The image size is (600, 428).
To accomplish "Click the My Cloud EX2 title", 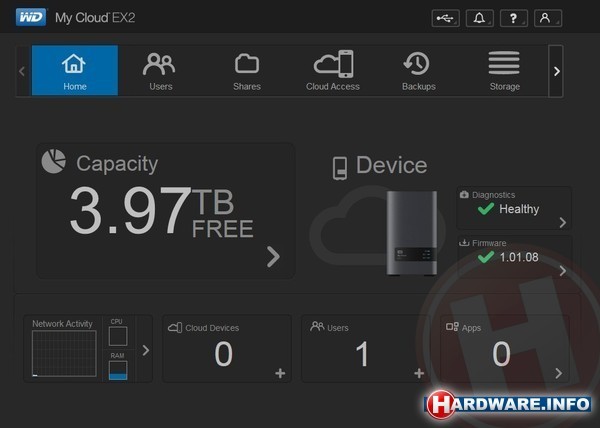I will pos(95,18).
